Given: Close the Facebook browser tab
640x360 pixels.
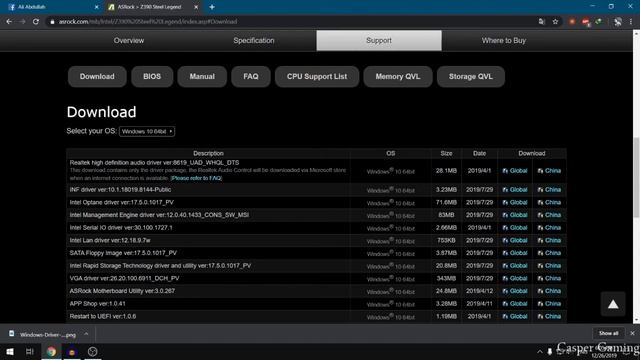Looking at the screenshot, I should (x=96, y=7).
